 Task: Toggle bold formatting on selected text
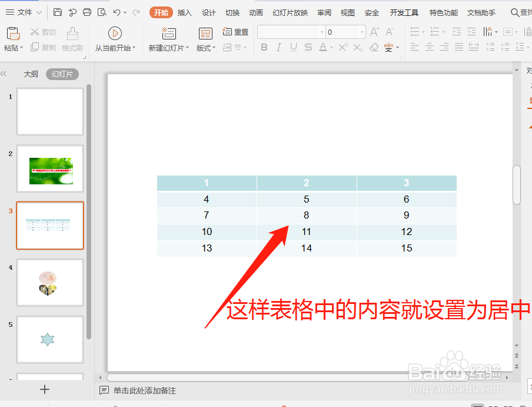click(x=264, y=47)
